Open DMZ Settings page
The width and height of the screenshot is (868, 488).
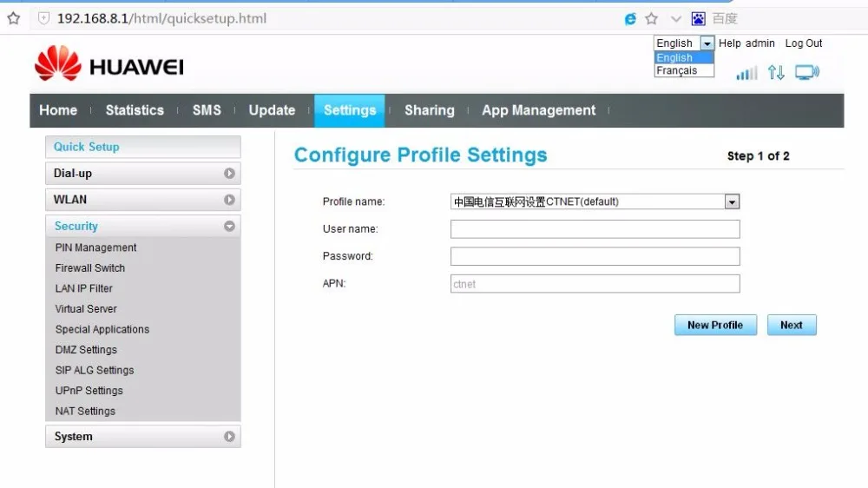click(x=86, y=350)
